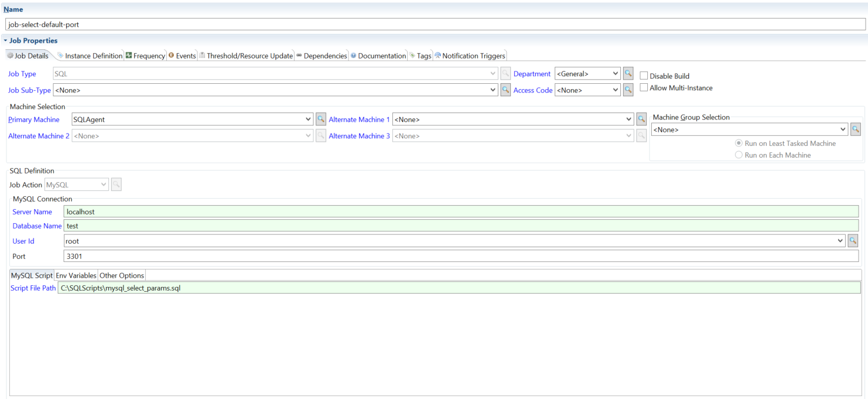Open the Primary Machine dropdown
Image resolution: width=868 pixels, height=399 pixels.
(309, 120)
